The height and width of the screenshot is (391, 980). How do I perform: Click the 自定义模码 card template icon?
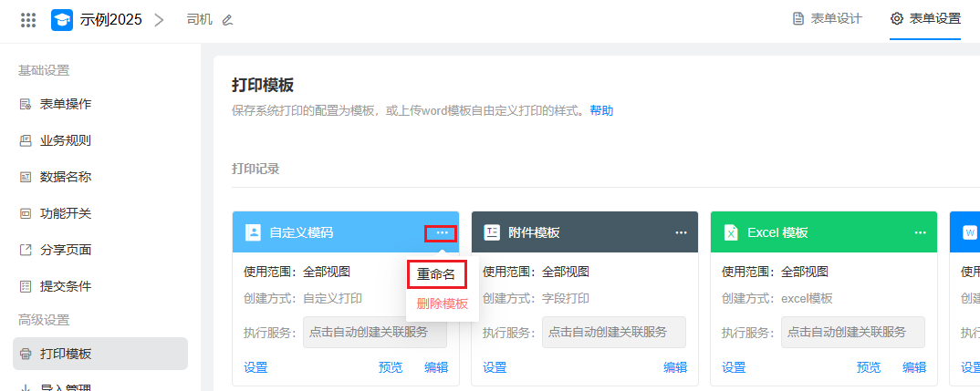(253, 232)
